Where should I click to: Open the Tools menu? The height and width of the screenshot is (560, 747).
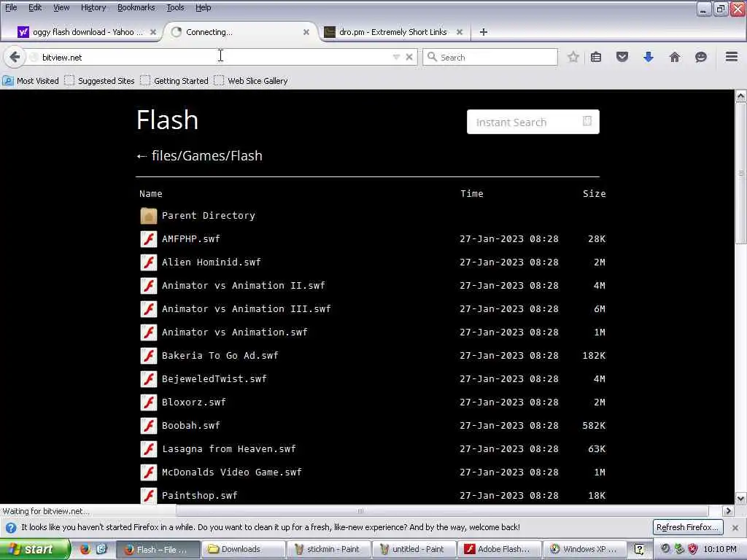[x=175, y=7]
